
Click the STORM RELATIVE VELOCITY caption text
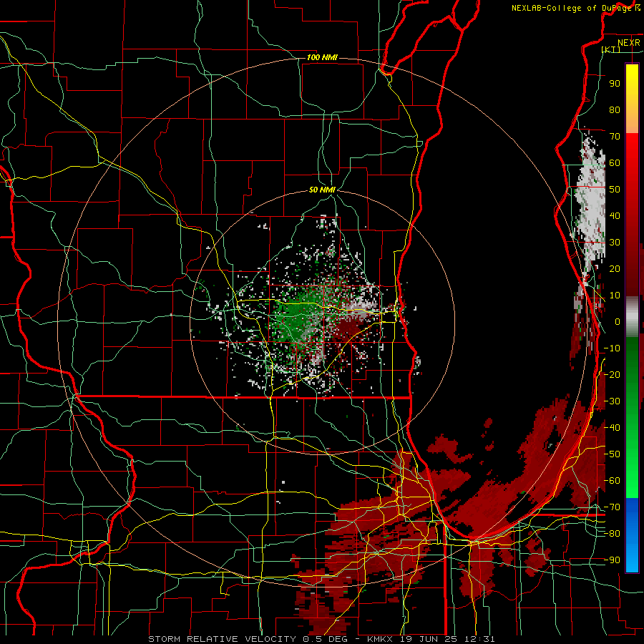pos(222,639)
